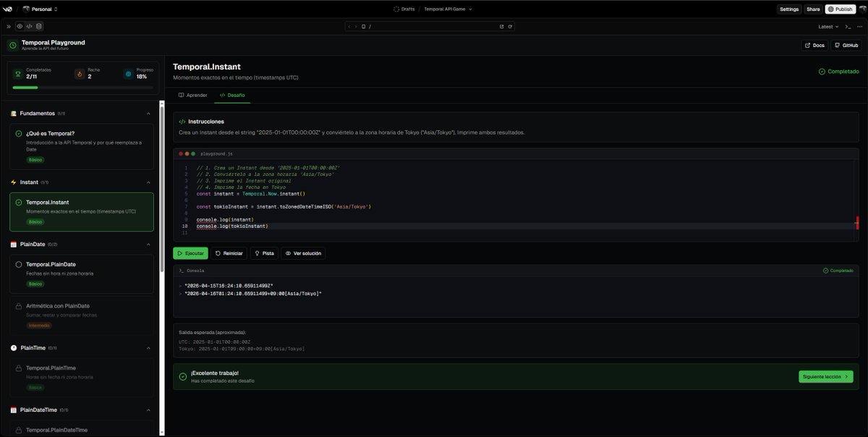Click the PlainTime clock icon
The width and height of the screenshot is (868, 437).
(14, 347)
